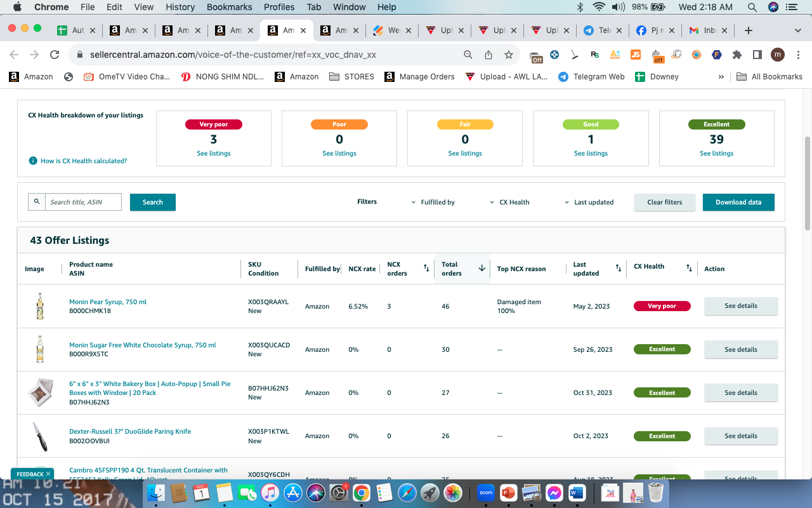Viewport: 812px width, 508px height.
Task: Expand the Fulfilled by filter dropdown
Action: pos(433,202)
